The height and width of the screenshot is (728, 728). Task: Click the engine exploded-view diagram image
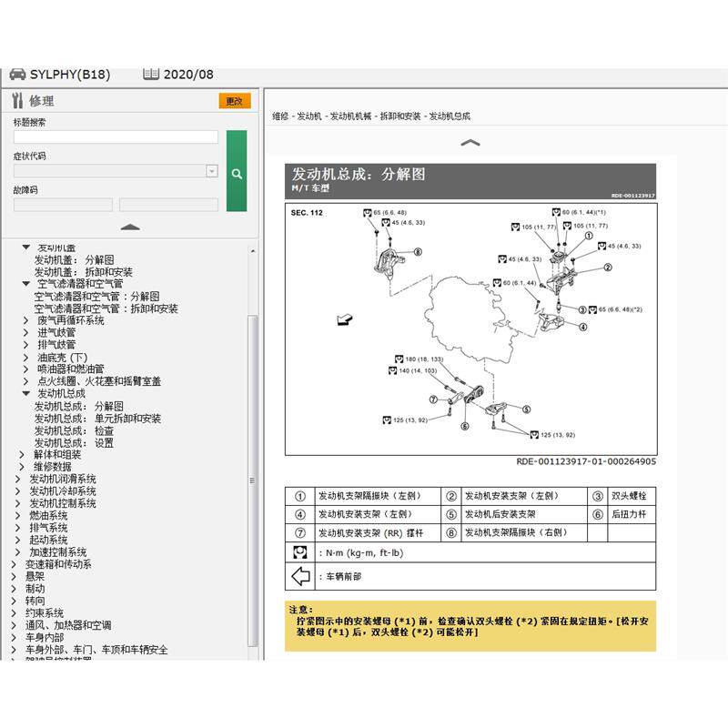[x=470, y=329]
